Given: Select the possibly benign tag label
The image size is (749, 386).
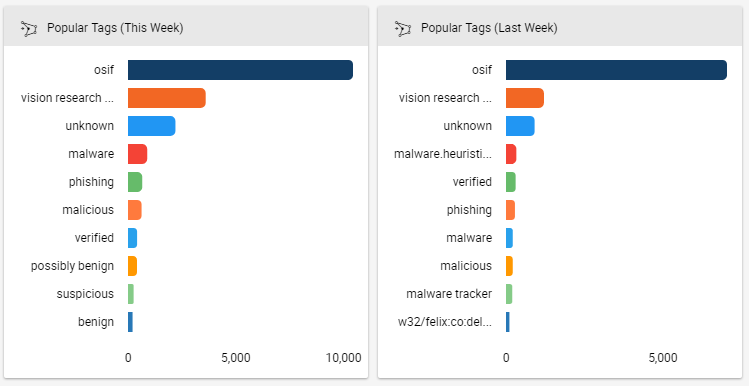Looking at the screenshot, I should point(73,266).
